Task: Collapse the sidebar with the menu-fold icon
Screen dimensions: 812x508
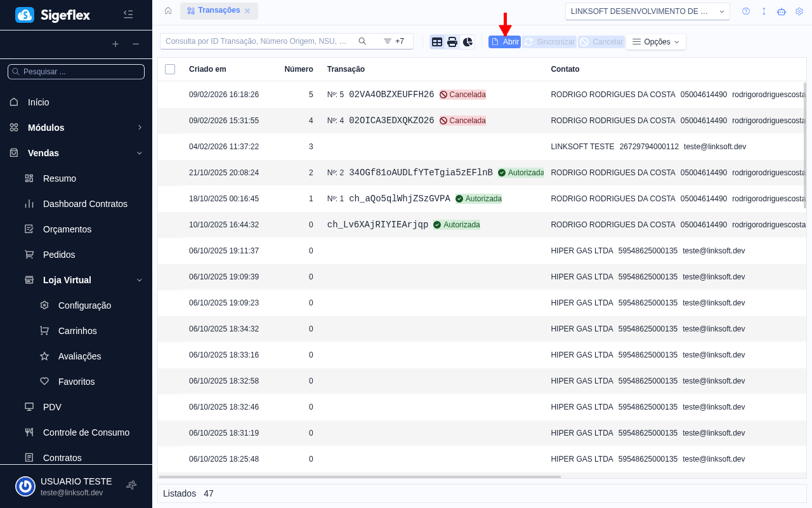Action: pos(128,14)
